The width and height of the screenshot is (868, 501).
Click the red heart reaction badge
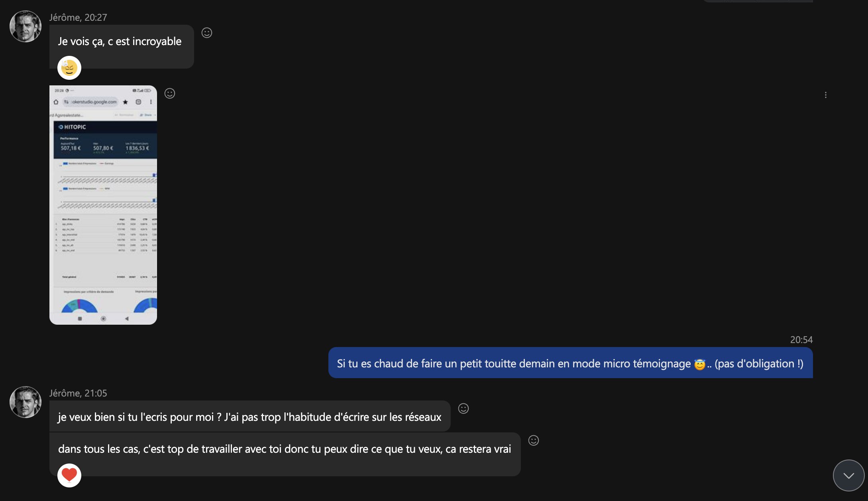click(69, 475)
